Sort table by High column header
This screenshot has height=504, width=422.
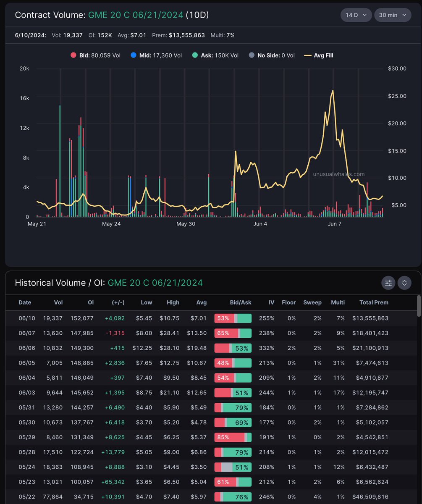[173, 302]
